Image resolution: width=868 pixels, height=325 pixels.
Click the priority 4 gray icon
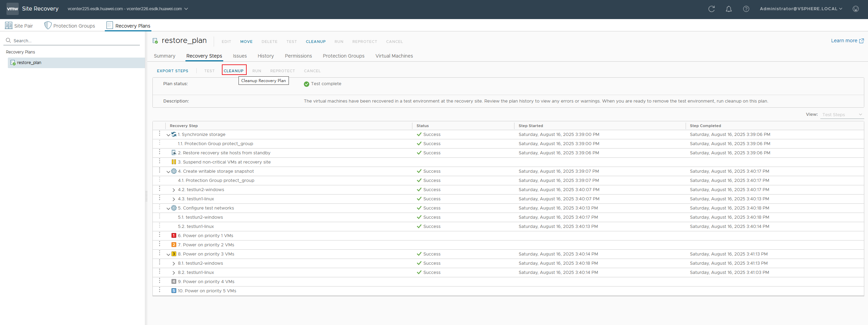point(174,281)
